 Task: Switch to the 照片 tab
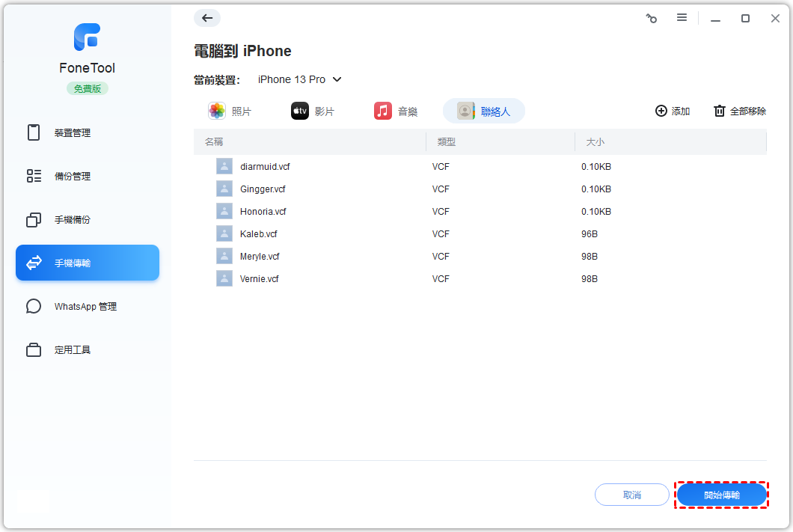point(230,111)
